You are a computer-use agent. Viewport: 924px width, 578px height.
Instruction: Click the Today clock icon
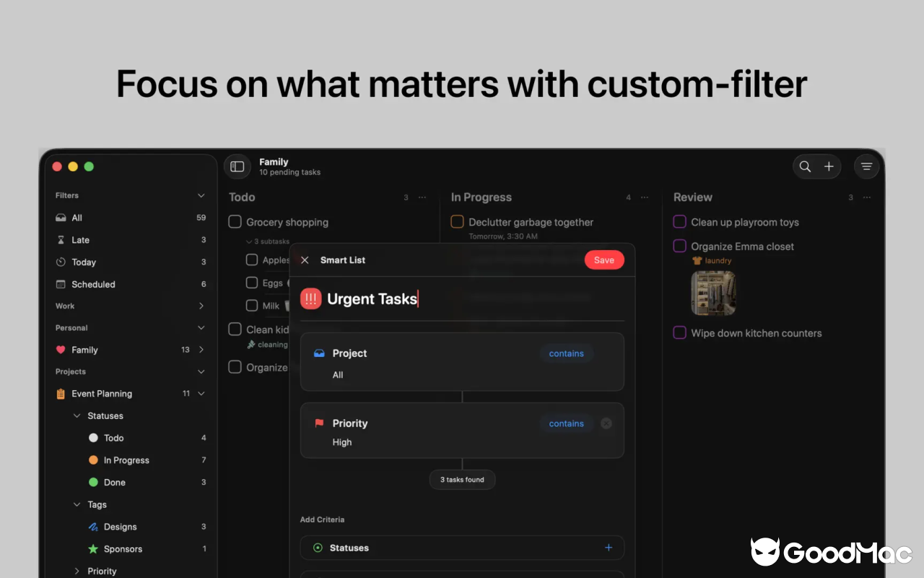click(x=61, y=262)
